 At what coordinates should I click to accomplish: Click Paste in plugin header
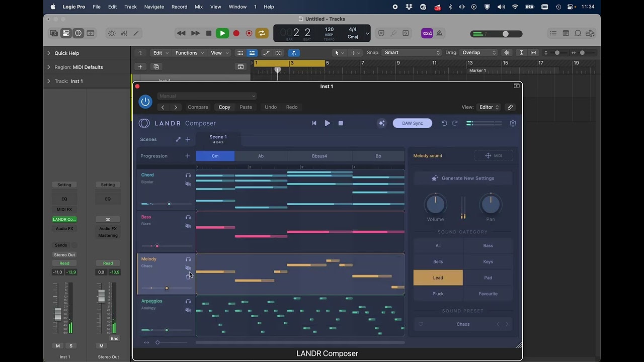pos(246,107)
